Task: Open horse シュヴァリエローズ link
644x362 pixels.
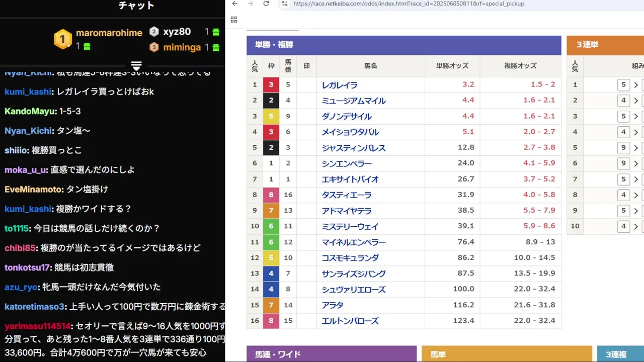Action: tap(354, 290)
